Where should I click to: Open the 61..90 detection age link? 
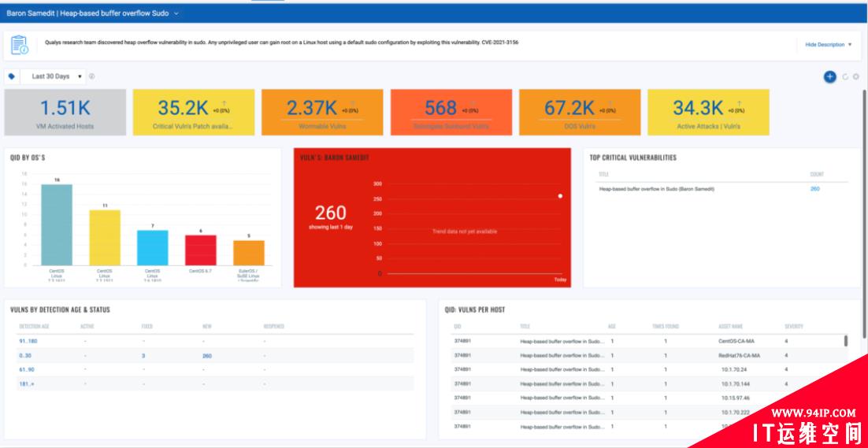(27, 369)
